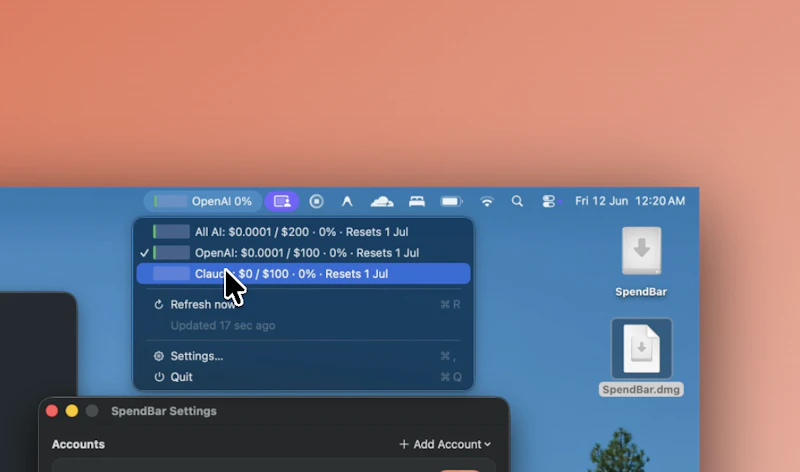Close the SpendBar Settings window

coord(52,411)
